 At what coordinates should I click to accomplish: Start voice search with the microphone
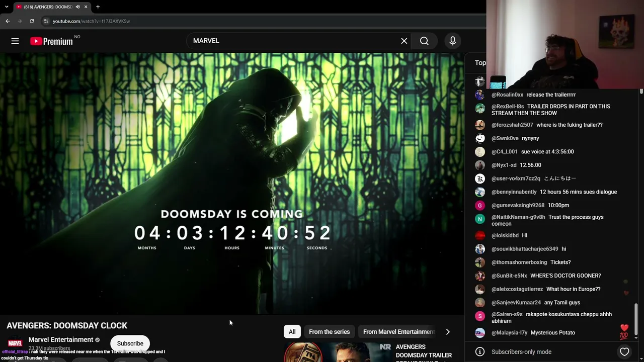click(x=453, y=41)
